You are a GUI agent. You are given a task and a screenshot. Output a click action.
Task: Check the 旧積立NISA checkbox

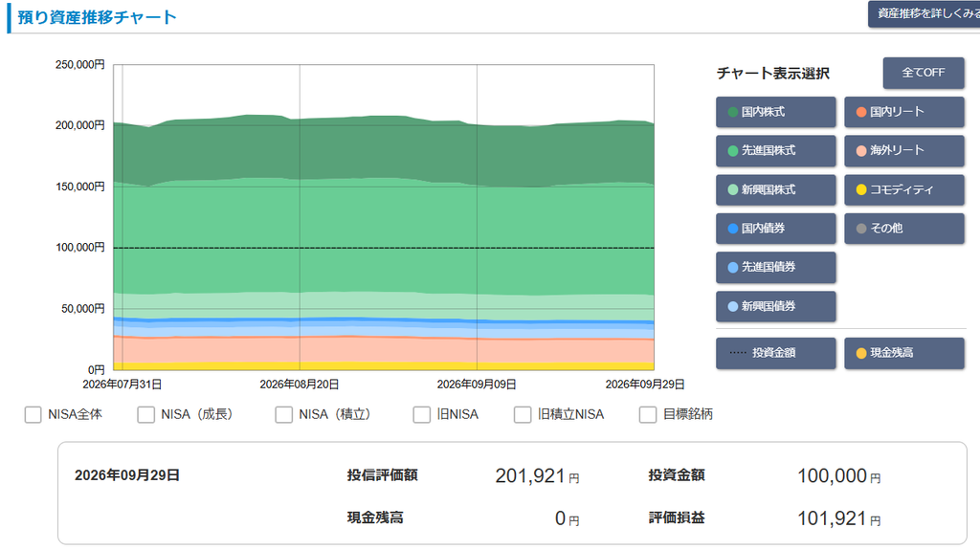[523, 414]
